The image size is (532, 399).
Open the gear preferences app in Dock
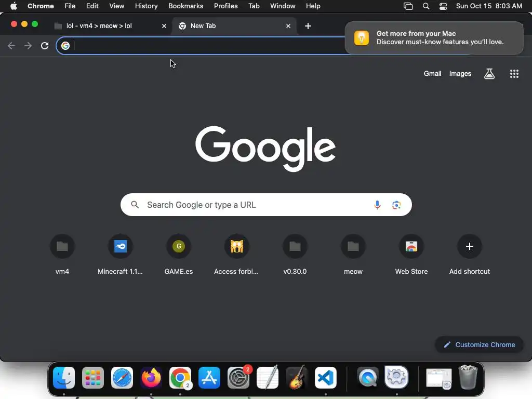(x=396, y=377)
